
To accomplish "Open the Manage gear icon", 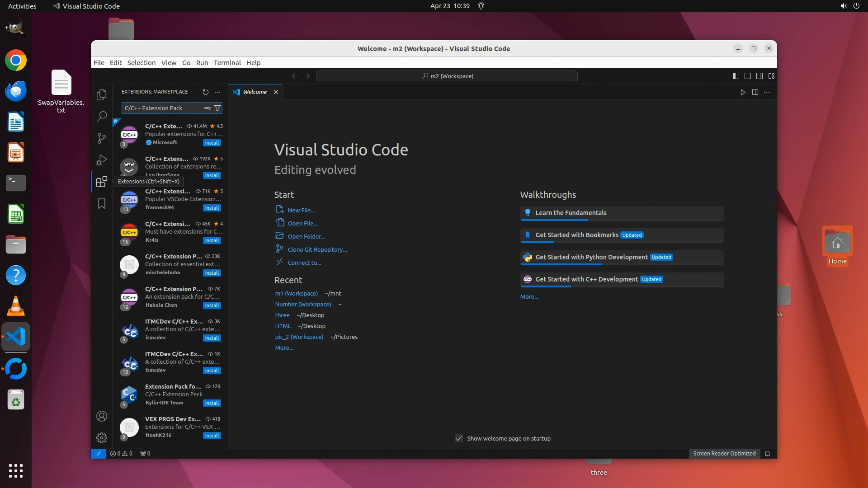I will tap(102, 437).
